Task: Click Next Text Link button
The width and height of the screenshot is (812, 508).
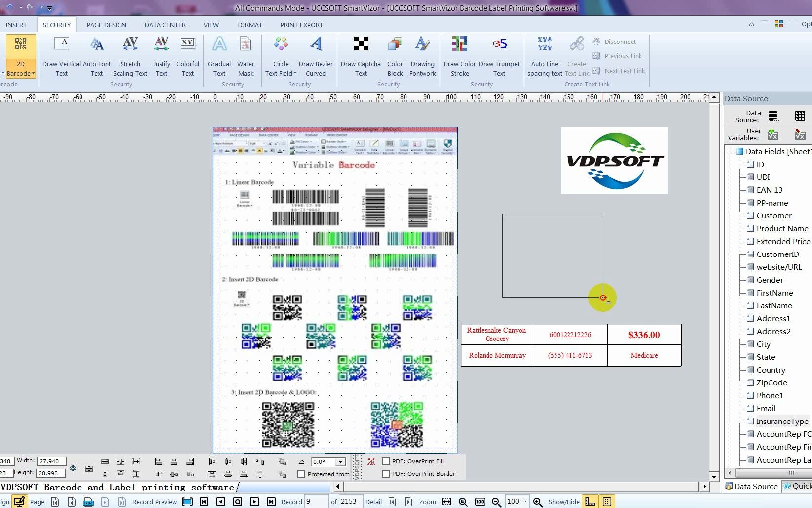Action: tap(618, 71)
